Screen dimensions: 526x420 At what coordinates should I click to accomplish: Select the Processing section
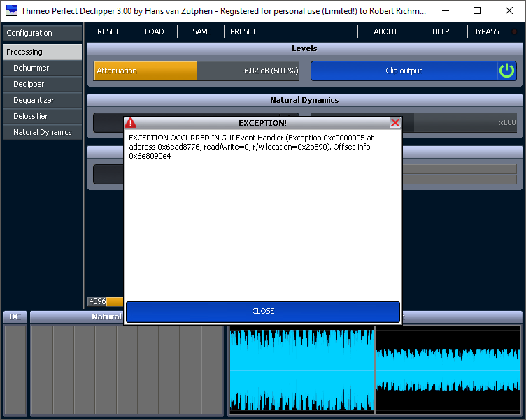click(x=43, y=52)
